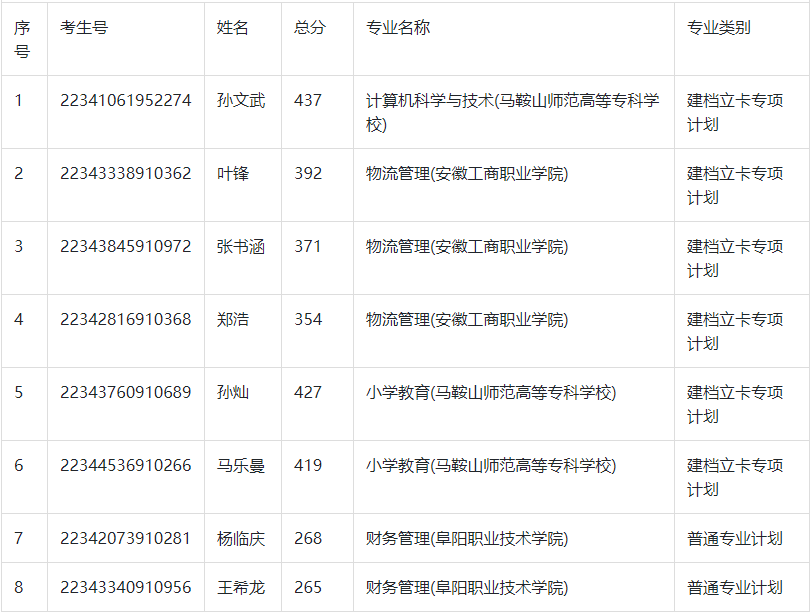
Task: Click the score 427
Action: click(x=308, y=392)
